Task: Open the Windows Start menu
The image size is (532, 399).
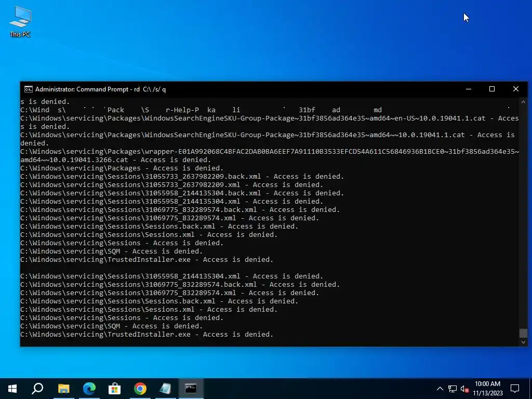Action: click(x=12, y=389)
